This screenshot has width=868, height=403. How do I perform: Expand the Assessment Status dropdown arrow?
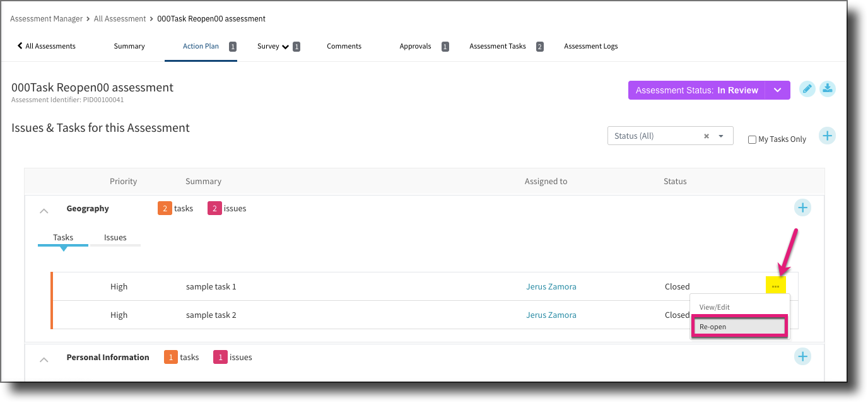pyautogui.click(x=778, y=90)
